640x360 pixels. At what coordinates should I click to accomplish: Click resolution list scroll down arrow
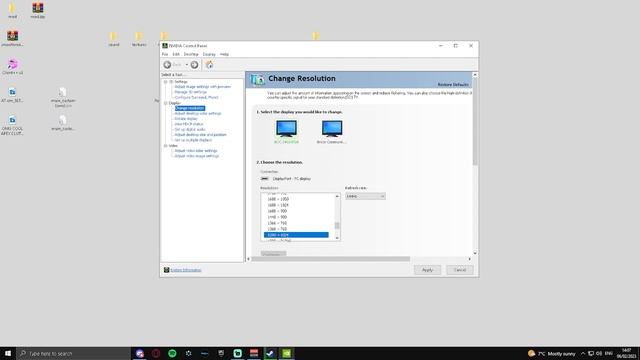coord(337,238)
